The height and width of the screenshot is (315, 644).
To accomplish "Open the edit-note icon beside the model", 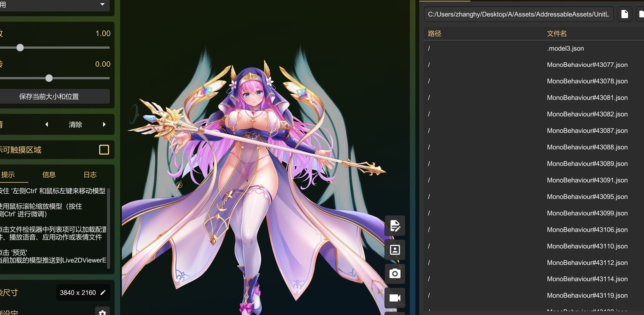I will [x=395, y=226].
